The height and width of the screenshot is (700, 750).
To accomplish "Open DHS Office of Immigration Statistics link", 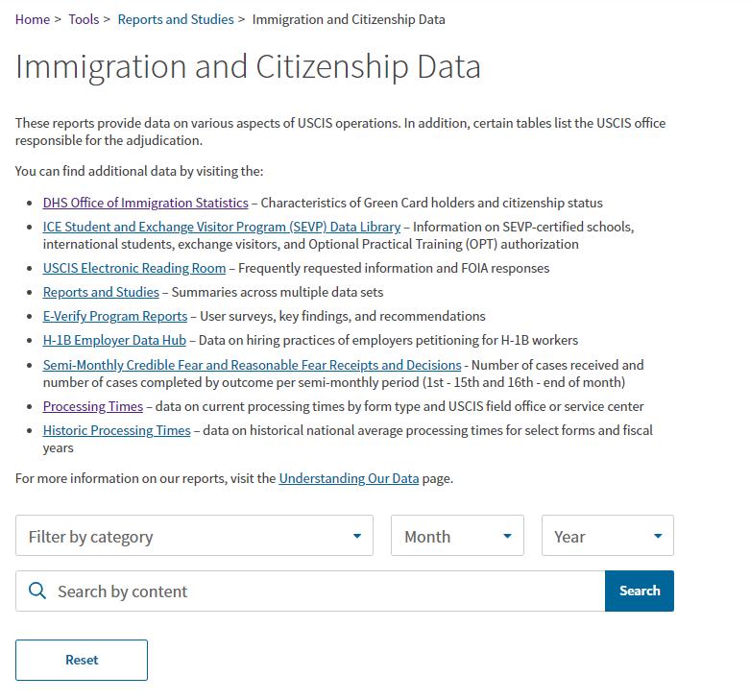I will 145,203.
